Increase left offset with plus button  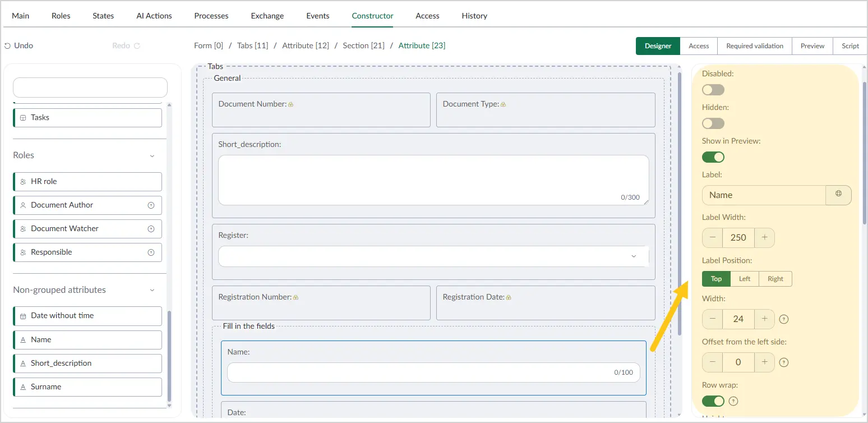click(x=764, y=362)
